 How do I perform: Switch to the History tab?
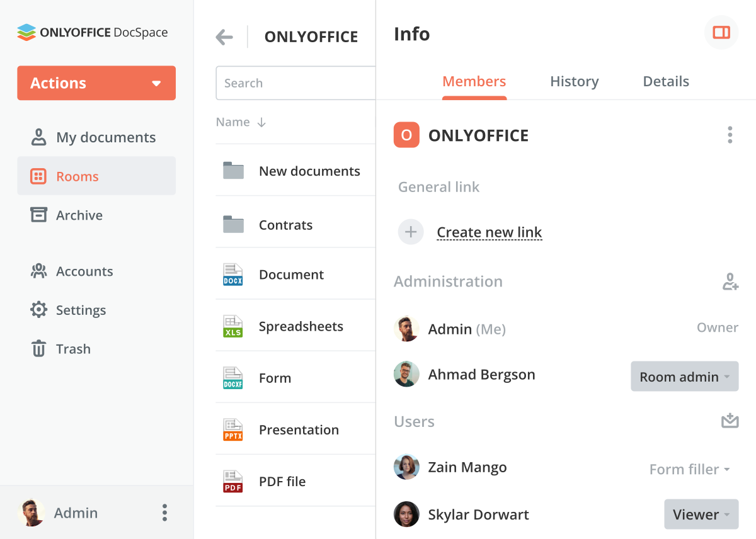574,82
